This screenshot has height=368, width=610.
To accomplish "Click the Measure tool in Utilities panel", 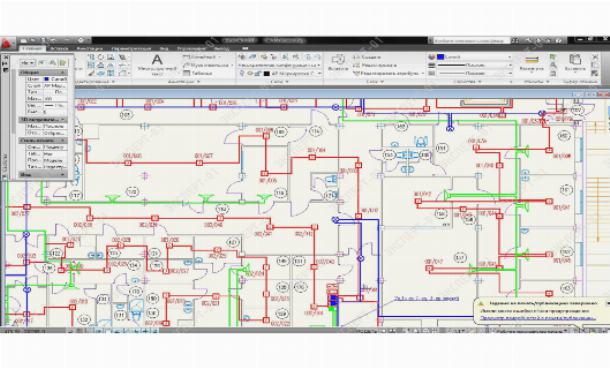I will point(531,60).
